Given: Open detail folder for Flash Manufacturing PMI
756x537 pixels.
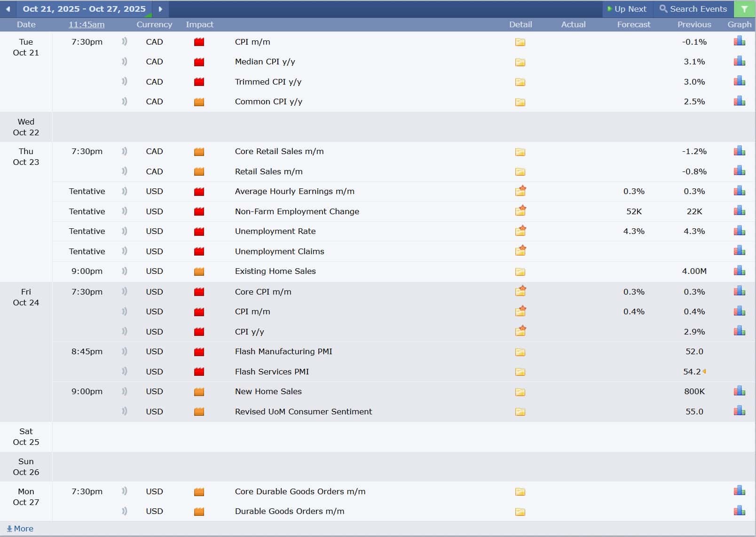Looking at the screenshot, I should pos(520,352).
